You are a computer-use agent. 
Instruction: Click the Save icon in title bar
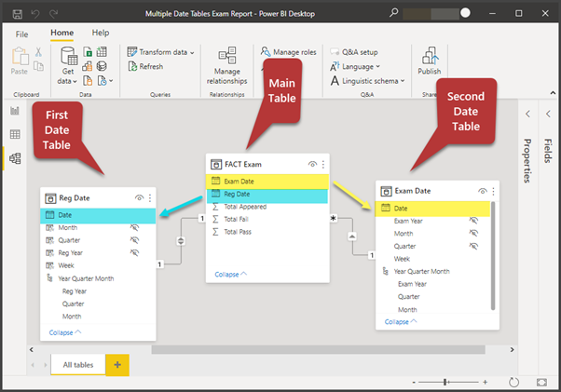tap(17, 14)
